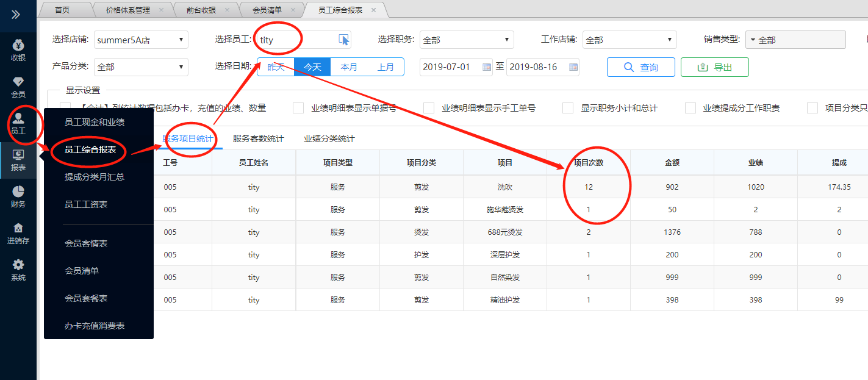The width and height of the screenshot is (868, 380).
Task: Click the 导出 export button
Action: click(x=715, y=67)
